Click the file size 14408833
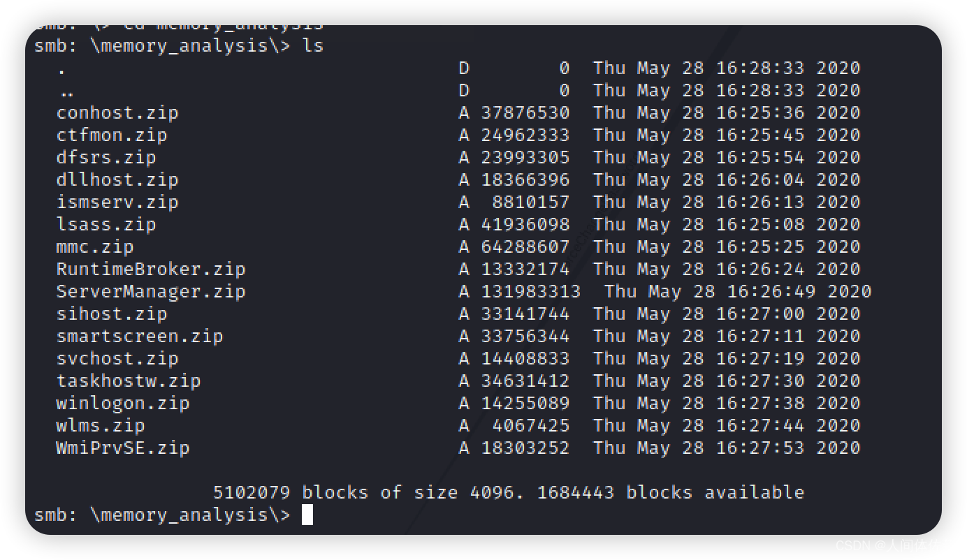The width and height of the screenshot is (967, 560). 525,358
